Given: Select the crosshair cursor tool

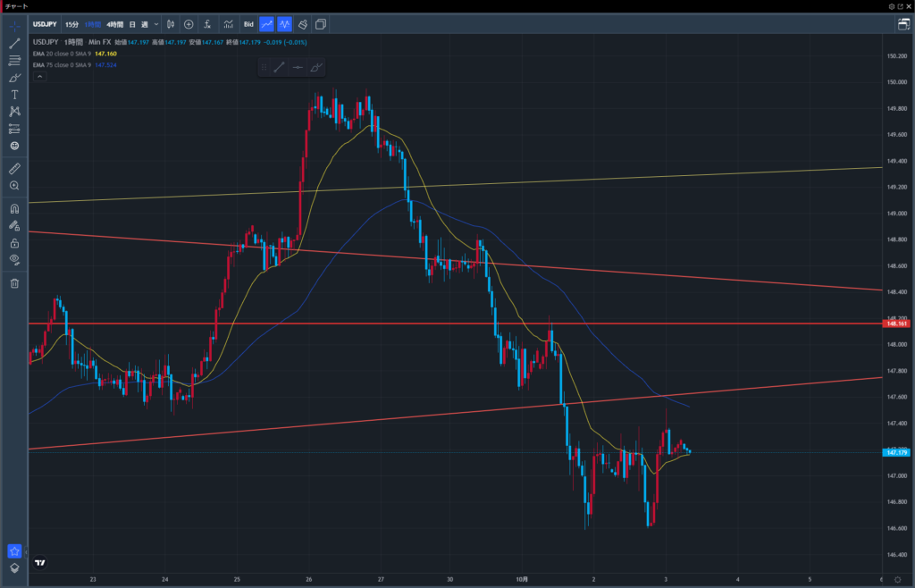Looking at the screenshot, I should (14, 26).
